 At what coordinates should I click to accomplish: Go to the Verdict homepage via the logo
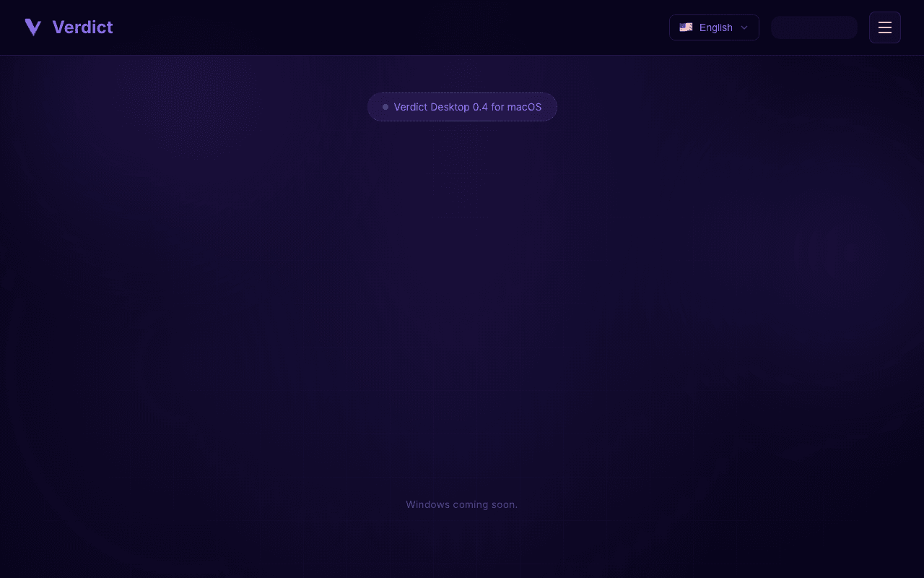click(x=69, y=27)
